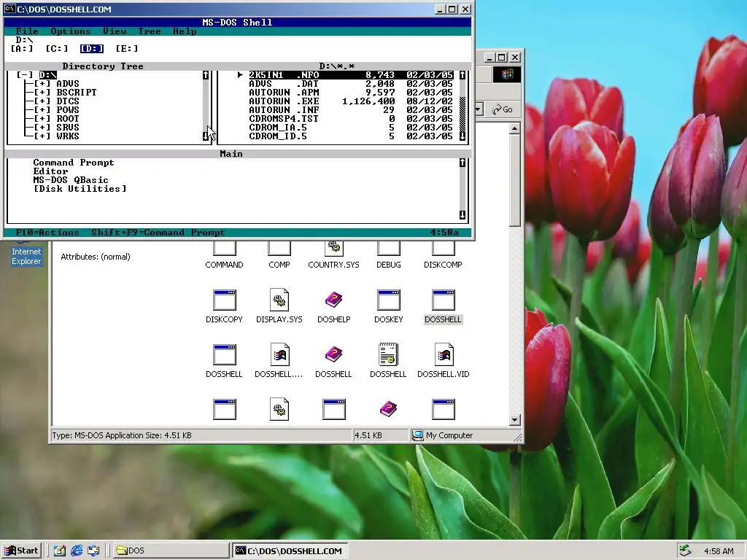This screenshot has height=560, width=747.
Task: Click the down arrow of Main panel scrollbar
Action: coord(462,215)
